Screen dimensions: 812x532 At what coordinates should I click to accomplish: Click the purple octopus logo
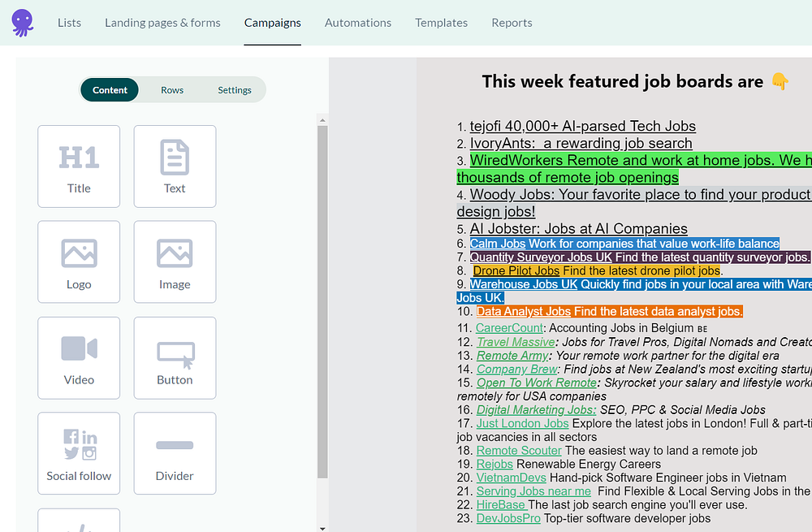tap(22, 23)
